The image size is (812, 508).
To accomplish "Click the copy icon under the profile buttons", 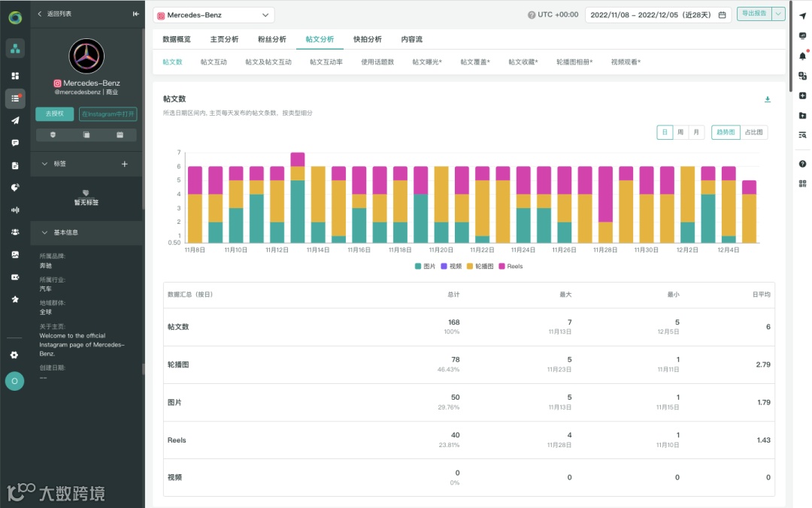I will tap(86, 135).
